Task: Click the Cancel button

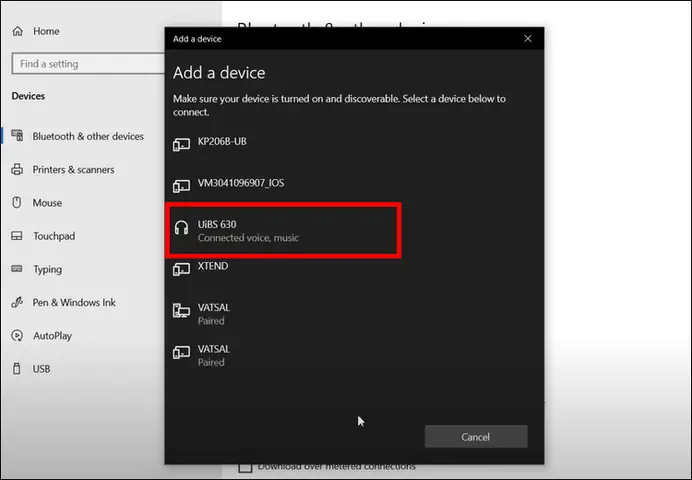Action: tap(476, 437)
